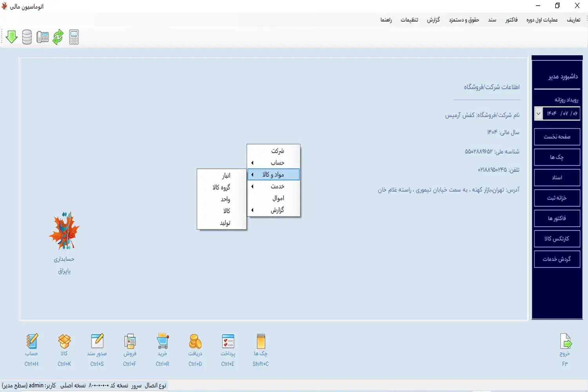This screenshot has width=588, height=392.
Task: Click the دریافت coins icon
Action: click(195, 341)
